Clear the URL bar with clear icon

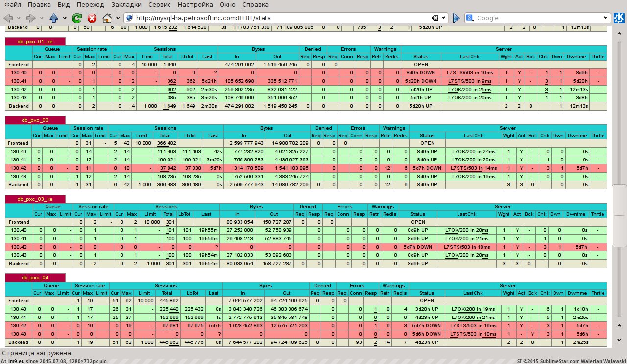pyautogui.click(x=435, y=18)
